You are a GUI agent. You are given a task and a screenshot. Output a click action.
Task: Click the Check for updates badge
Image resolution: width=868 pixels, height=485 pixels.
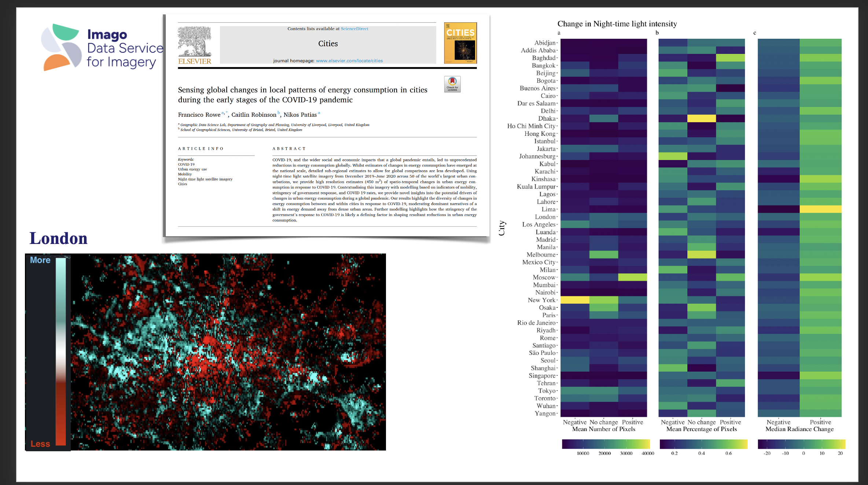coord(452,84)
